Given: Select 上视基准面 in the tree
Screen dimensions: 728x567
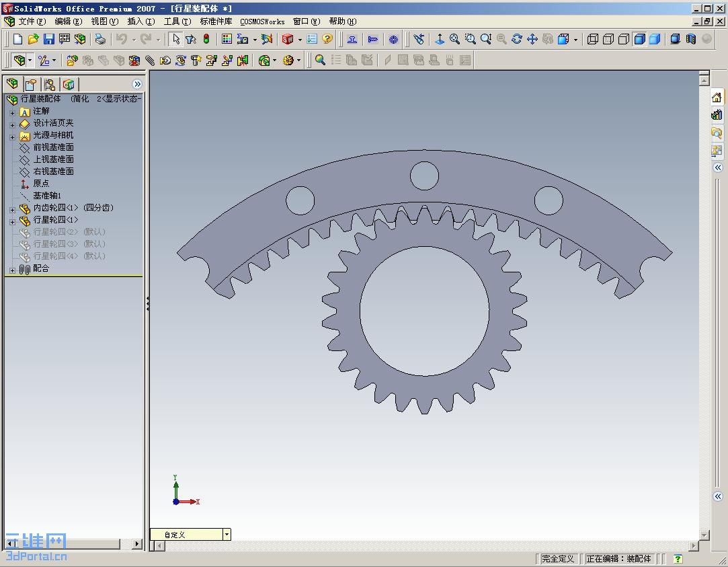Looking at the screenshot, I should pos(53,159).
